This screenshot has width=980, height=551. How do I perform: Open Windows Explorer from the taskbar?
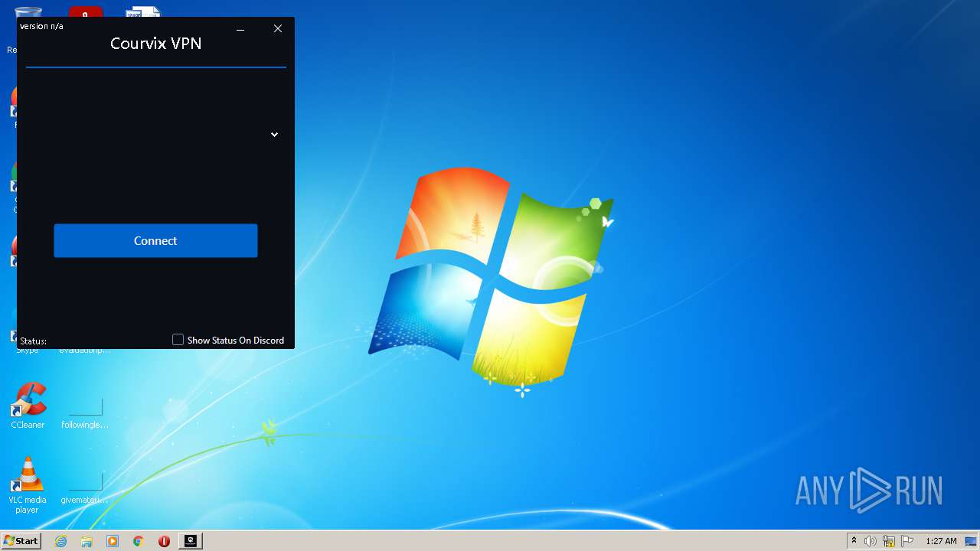pos(87,541)
